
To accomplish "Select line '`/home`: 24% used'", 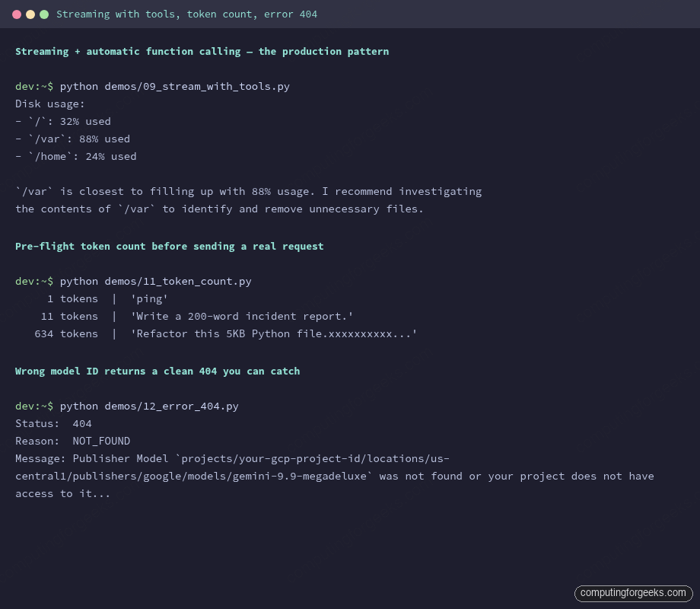I will coord(76,156).
